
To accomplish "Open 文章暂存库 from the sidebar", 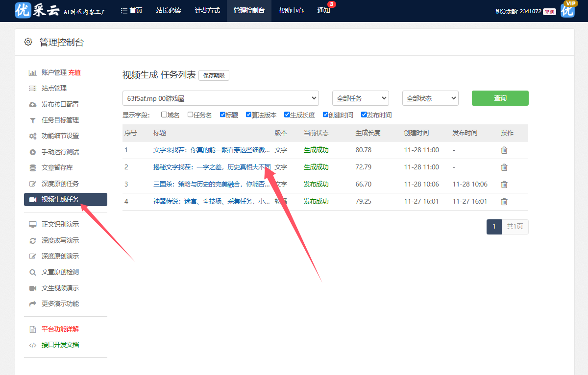I will [56, 167].
